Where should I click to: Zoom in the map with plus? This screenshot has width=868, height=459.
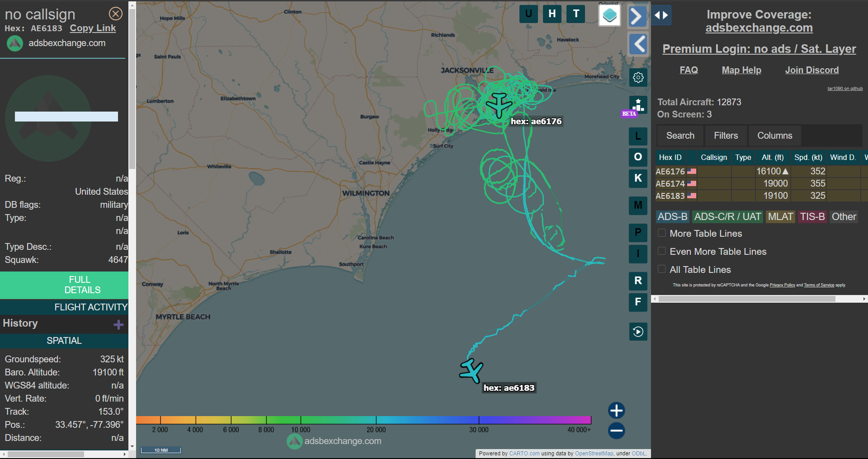point(616,410)
